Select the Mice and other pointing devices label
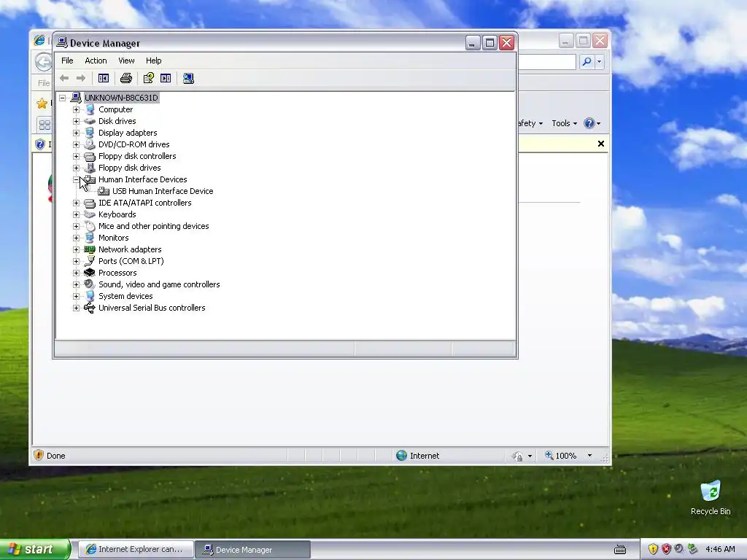The width and height of the screenshot is (747, 560). pyautogui.click(x=154, y=226)
